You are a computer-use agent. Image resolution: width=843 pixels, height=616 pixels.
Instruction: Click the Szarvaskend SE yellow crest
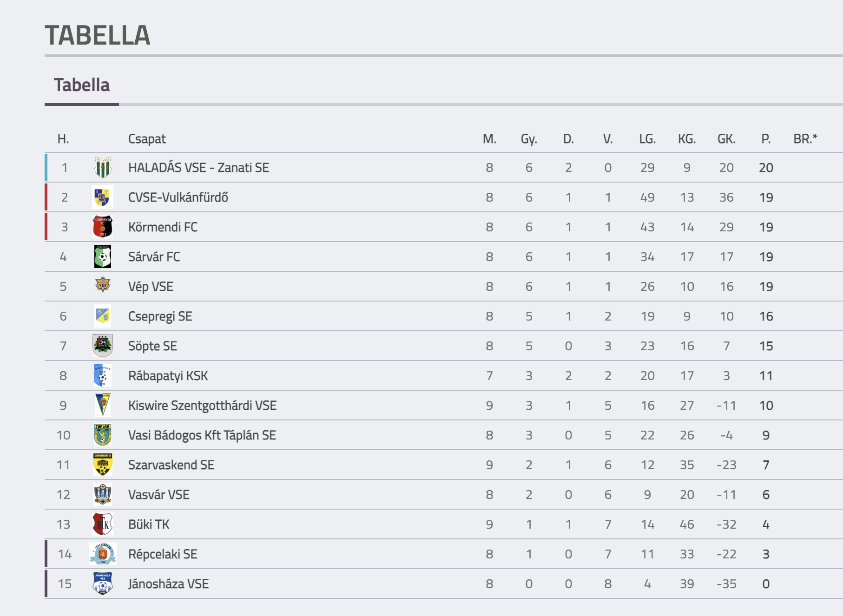tap(103, 465)
